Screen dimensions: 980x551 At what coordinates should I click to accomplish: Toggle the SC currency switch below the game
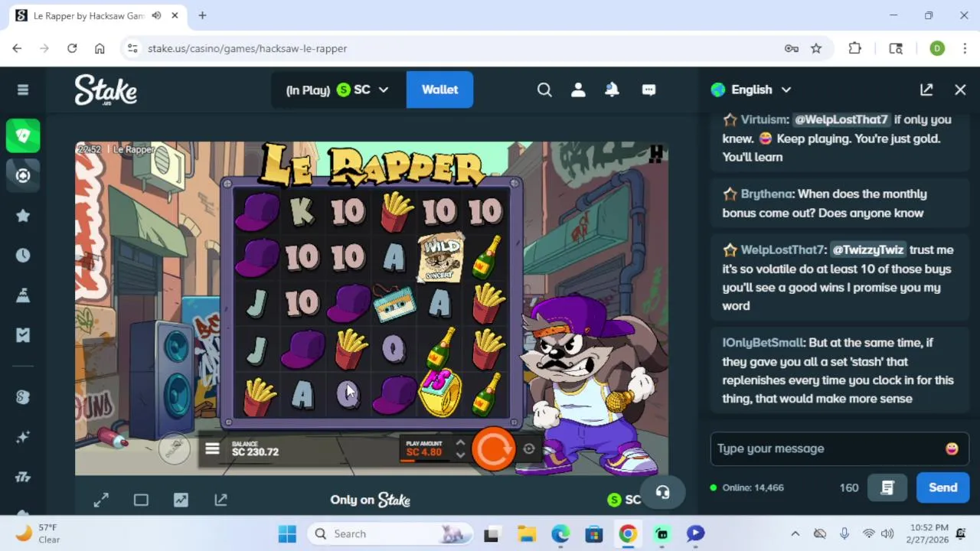[624, 500]
